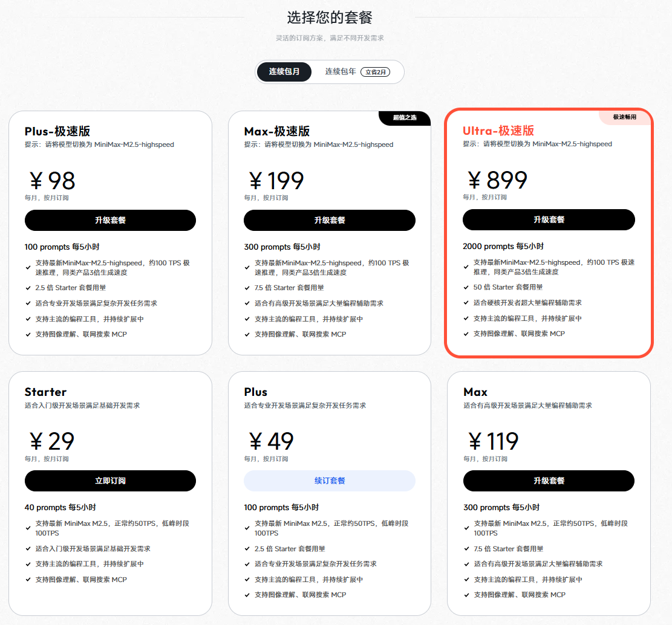Viewport: 672px width, 625px height.
Task: Click the checkmark next to Max plan's 编程工具 support
Action: [467, 579]
